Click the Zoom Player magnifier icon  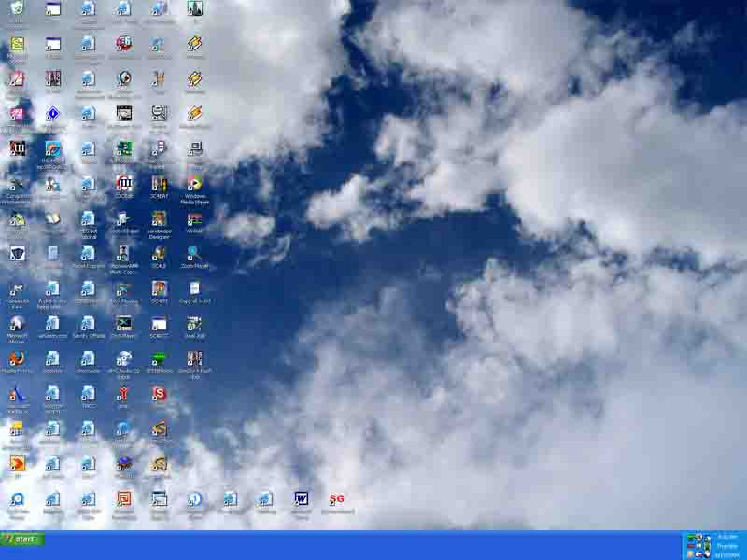point(194,254)
